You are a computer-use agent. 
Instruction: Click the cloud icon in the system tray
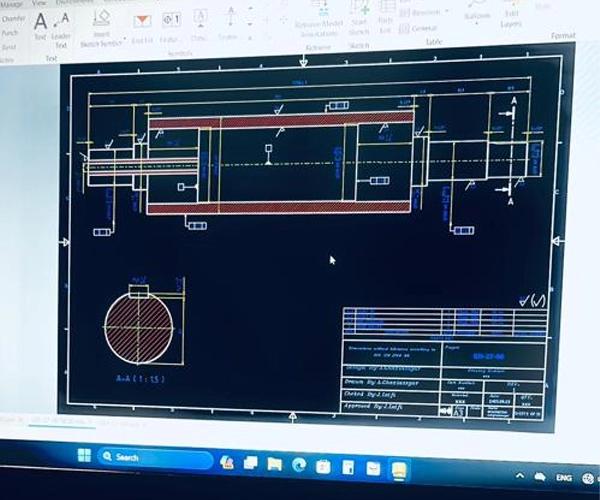tap(540, 477)
